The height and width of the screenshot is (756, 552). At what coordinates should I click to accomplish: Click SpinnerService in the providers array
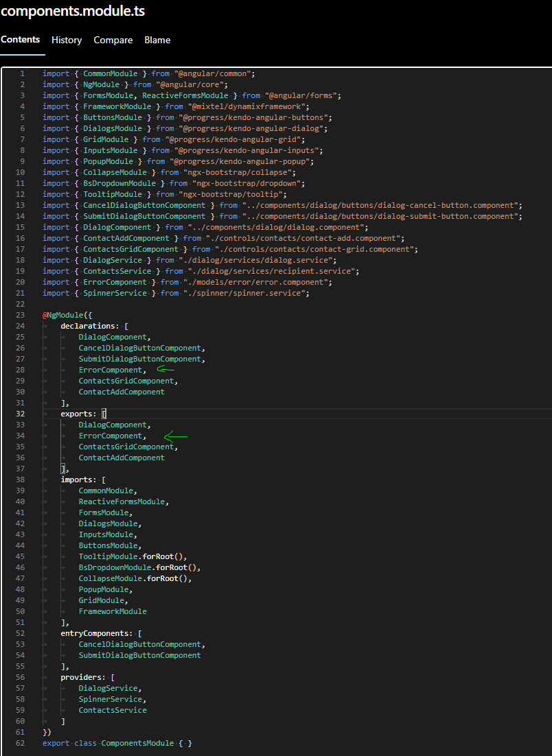(x=111, y=699)
